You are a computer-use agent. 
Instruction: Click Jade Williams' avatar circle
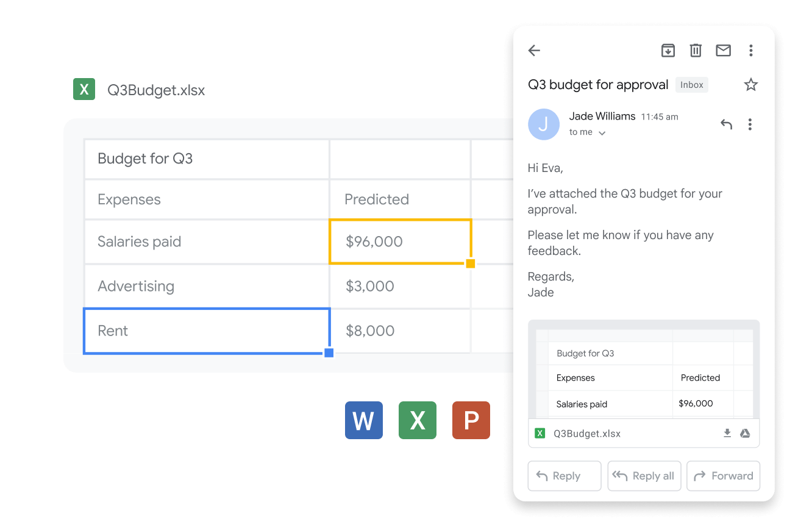[544, 124]
